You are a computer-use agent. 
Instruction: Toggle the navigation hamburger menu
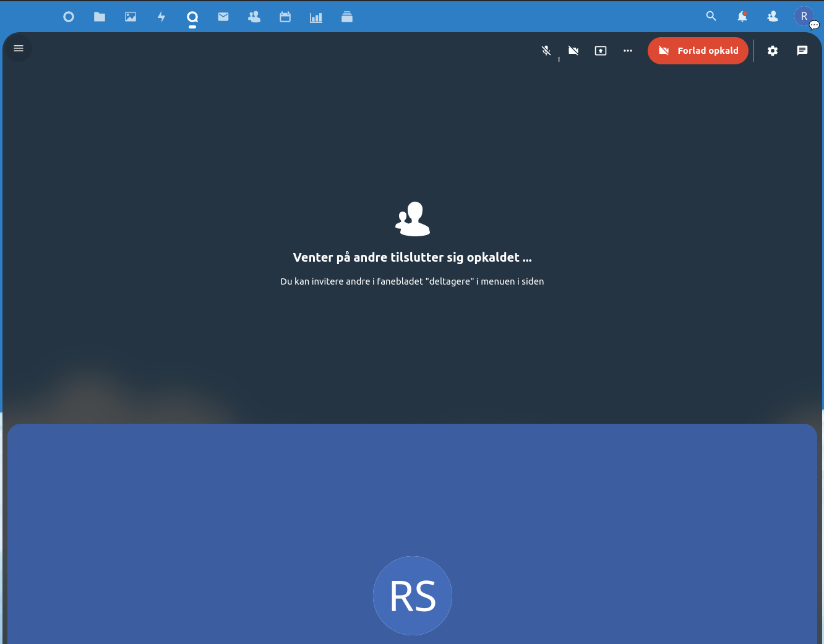point(19,48)
